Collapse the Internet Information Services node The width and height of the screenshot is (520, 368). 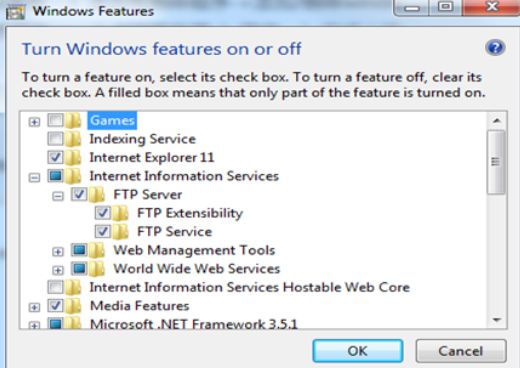[34, 177]
